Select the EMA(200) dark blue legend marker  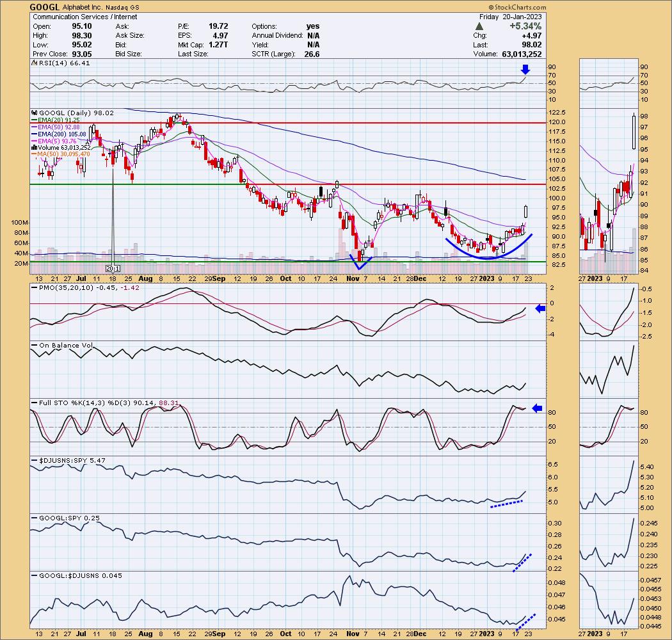(35, 134)
